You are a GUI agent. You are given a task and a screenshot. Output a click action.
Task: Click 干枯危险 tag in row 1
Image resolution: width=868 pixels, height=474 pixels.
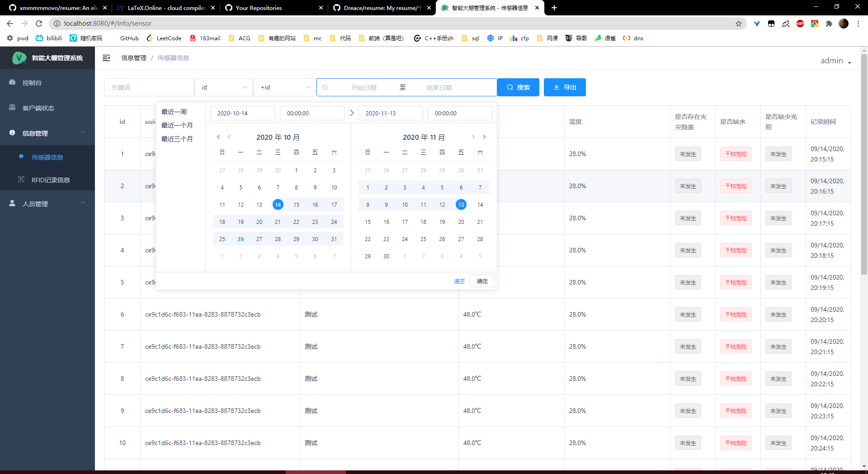point(736,154)
